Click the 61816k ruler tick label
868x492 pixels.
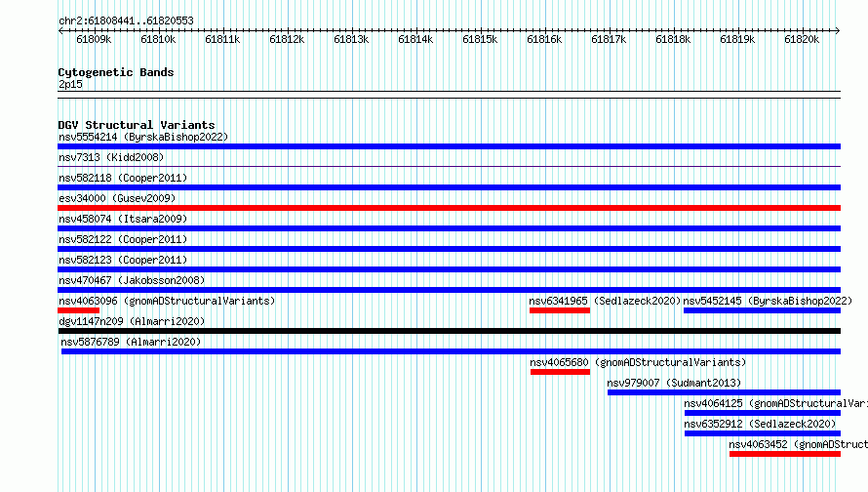click(x=544, y=39)
